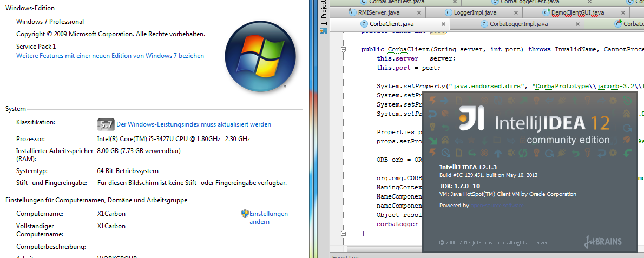This screenshot has height=258, width=644.
Task: Open link Weitere Features mit einer neuen Edition
Action: (x=110, y=55)
